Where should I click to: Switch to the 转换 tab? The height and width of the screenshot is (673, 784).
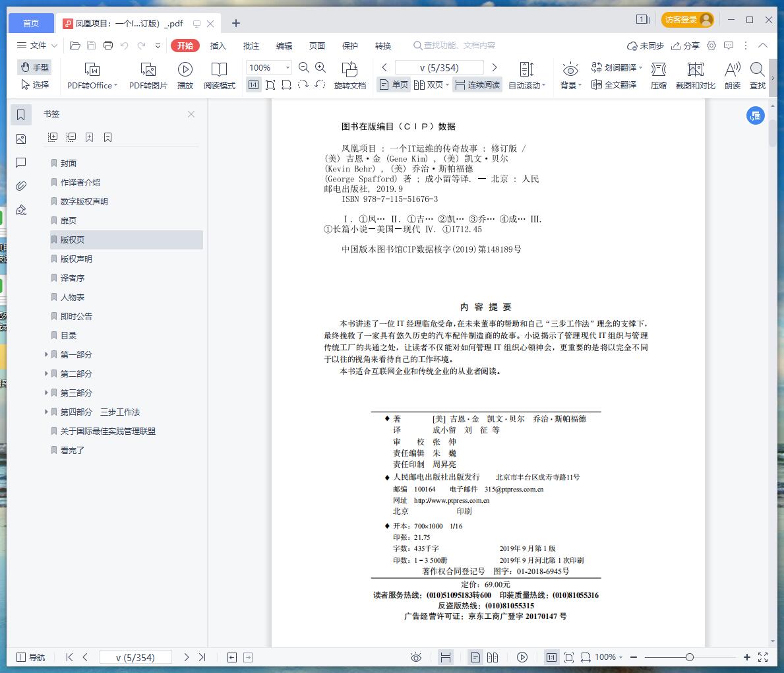[383, 46]
